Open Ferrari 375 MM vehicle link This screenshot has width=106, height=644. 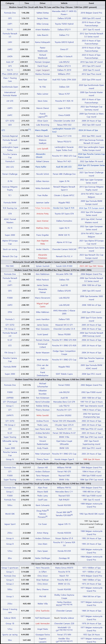click(64, 634)
